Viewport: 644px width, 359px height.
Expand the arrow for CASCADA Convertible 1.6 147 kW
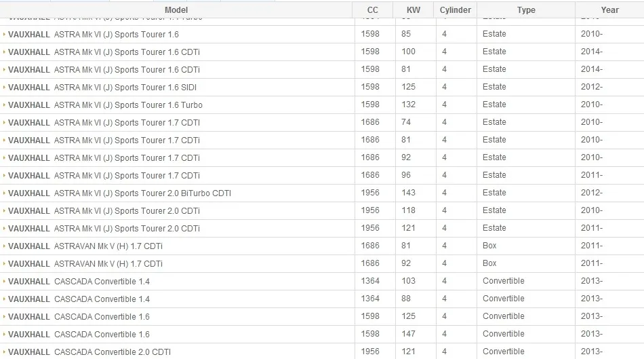pos(4,334)
